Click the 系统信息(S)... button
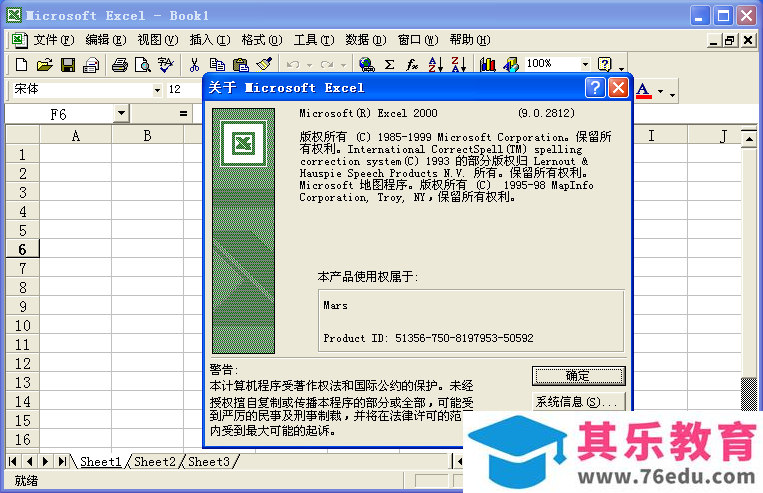 pyautogui.click(x=578, y=402)
